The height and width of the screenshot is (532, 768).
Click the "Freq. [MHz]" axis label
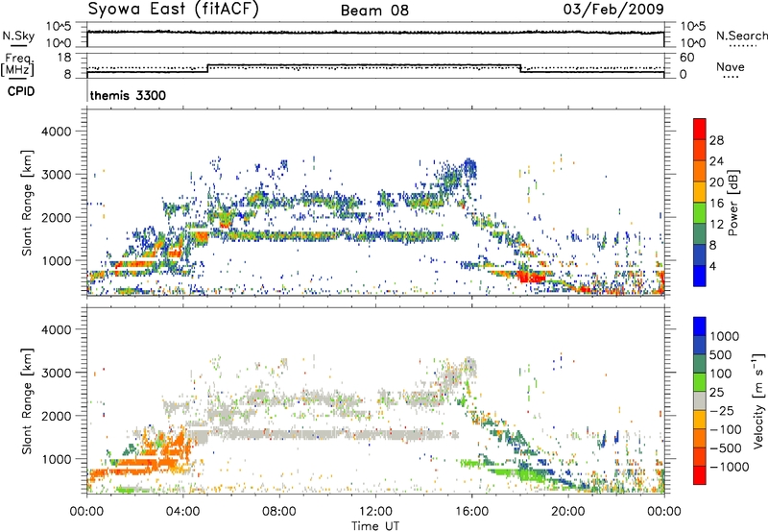17,65
